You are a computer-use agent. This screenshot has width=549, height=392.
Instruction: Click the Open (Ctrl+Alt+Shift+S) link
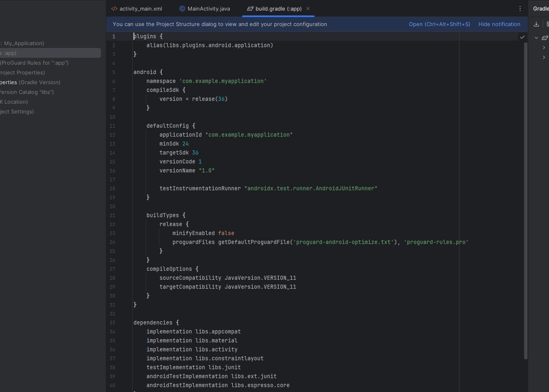(x=439, y=24)
